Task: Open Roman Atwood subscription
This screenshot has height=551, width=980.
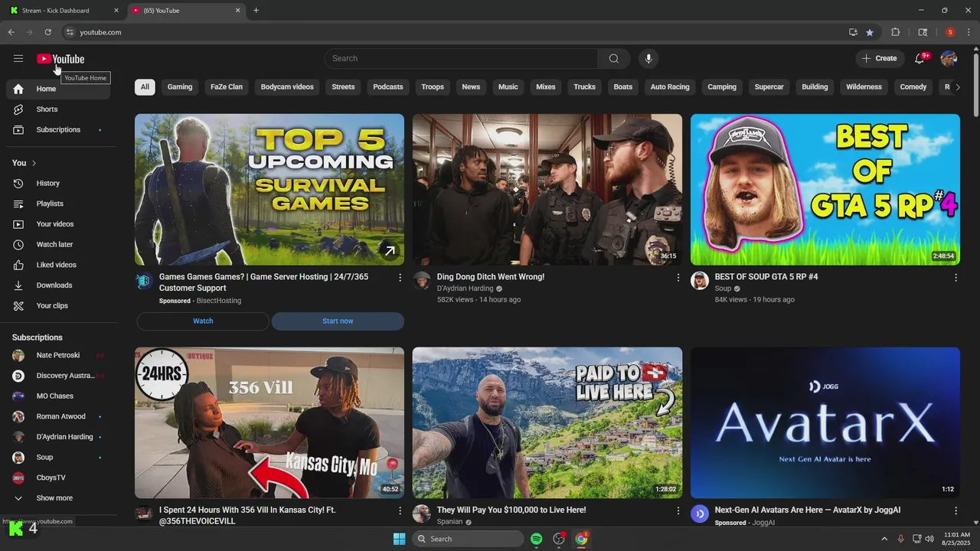Action: point(58,416)
